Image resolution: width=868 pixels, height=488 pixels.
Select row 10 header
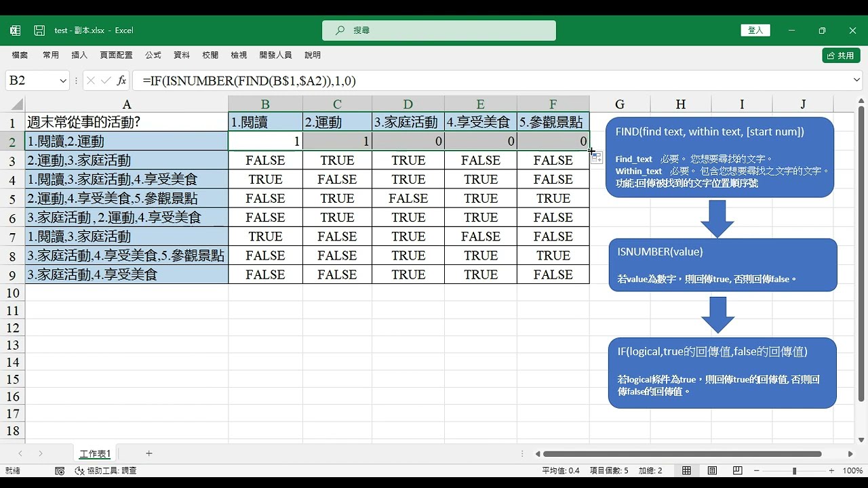coord(12,293)
